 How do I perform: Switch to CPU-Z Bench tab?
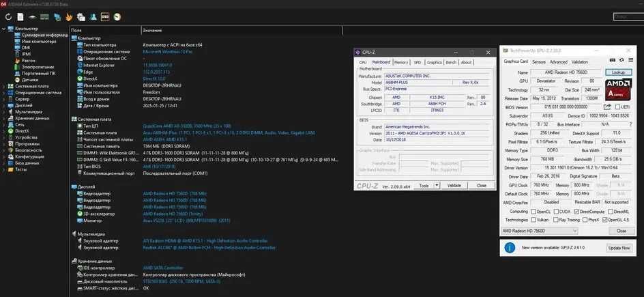(451, 62)
